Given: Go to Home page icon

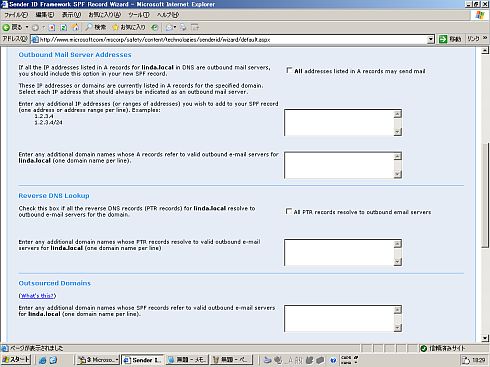Looking at the screenshot, I should tap(75, 27).
